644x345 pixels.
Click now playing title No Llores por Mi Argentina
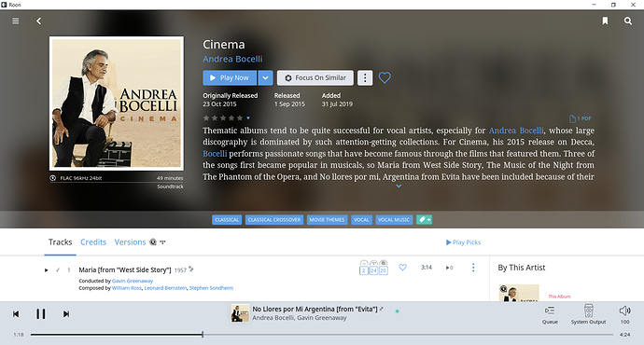[x=315, y=309]
